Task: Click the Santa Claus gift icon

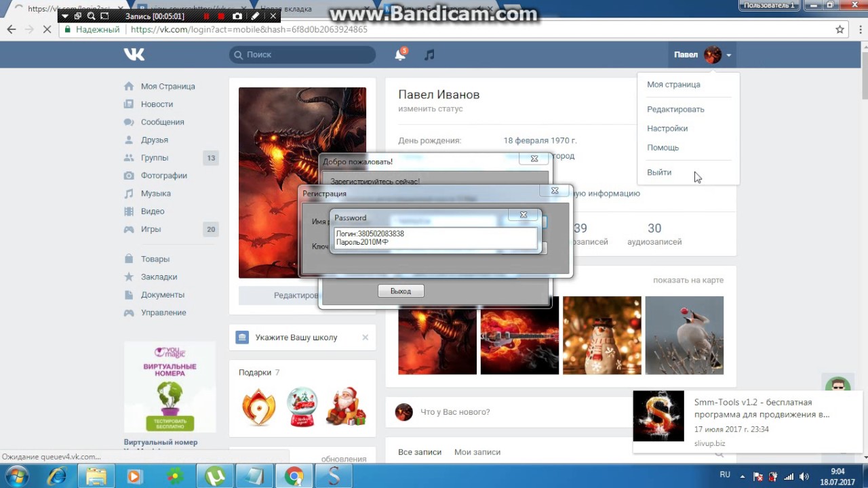Action: [x=347, y=406]
